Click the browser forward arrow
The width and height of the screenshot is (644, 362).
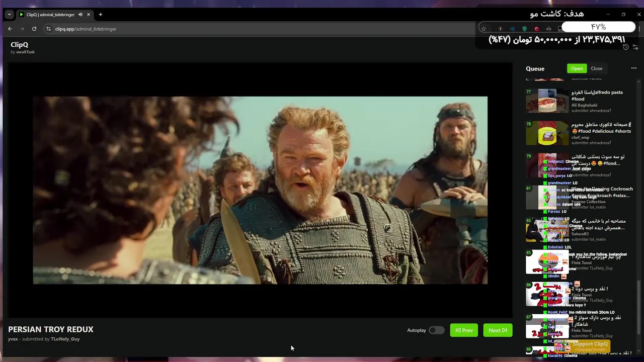coord(22,29)
